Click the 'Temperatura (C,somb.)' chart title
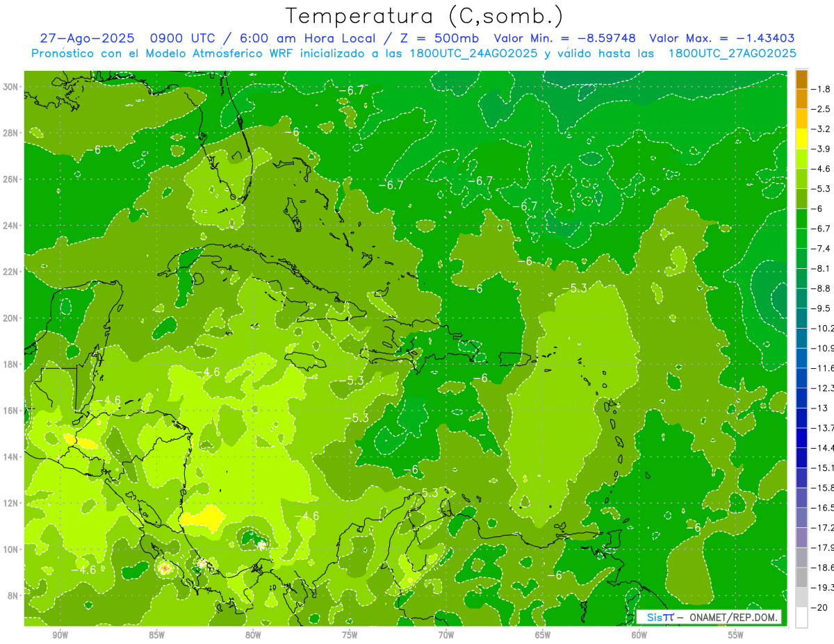Screen dimensions: 834x644 pyautogui.click(x=425, y=16)
